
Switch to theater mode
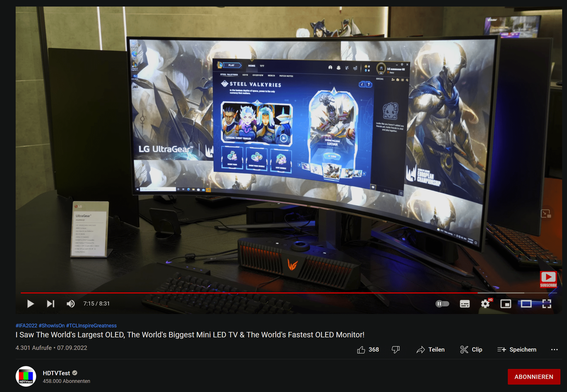(x=526, y=304)
